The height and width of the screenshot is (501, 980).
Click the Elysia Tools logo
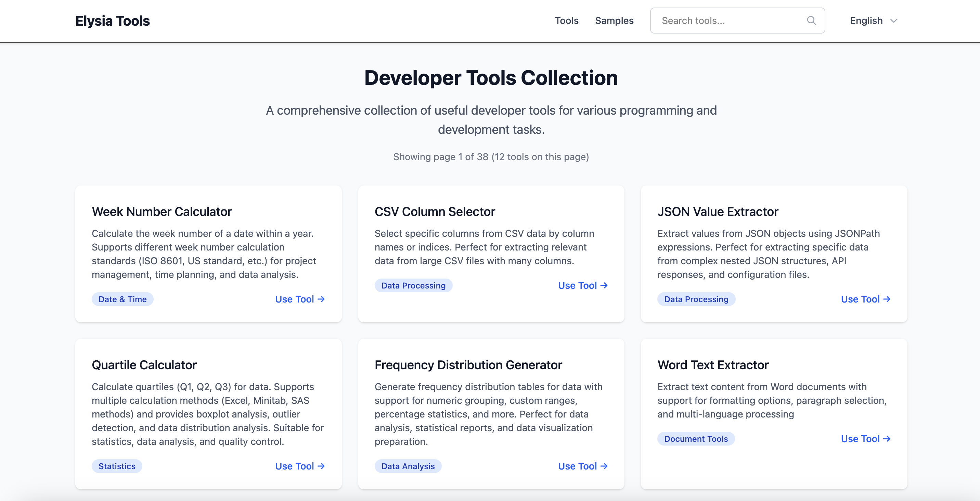click(x=113, y=21)
